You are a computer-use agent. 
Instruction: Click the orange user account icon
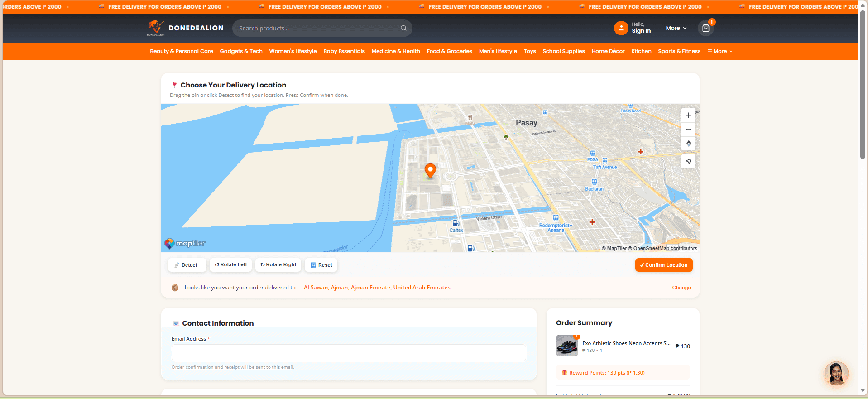(x=621, y=28)
